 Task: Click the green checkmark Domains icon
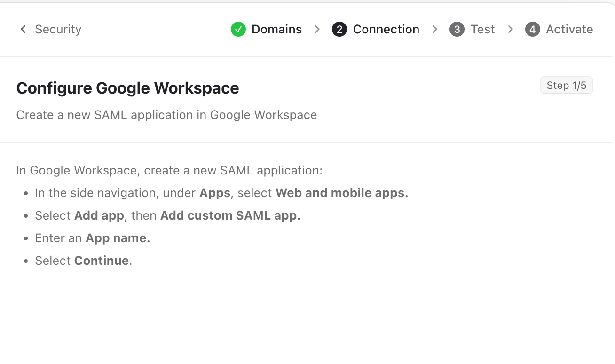pyautogui.click(x=238, y=29)
